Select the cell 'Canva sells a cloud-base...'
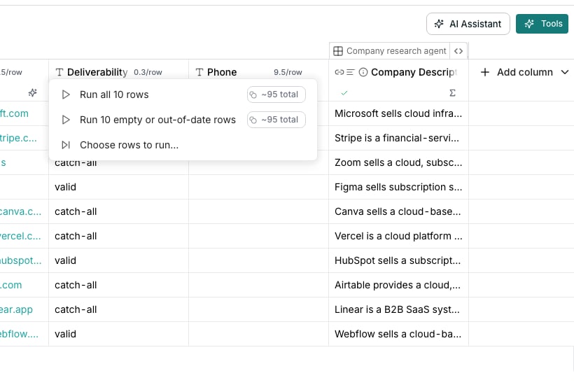The height and width of the screenshot is (392, 574). point(399,211)
